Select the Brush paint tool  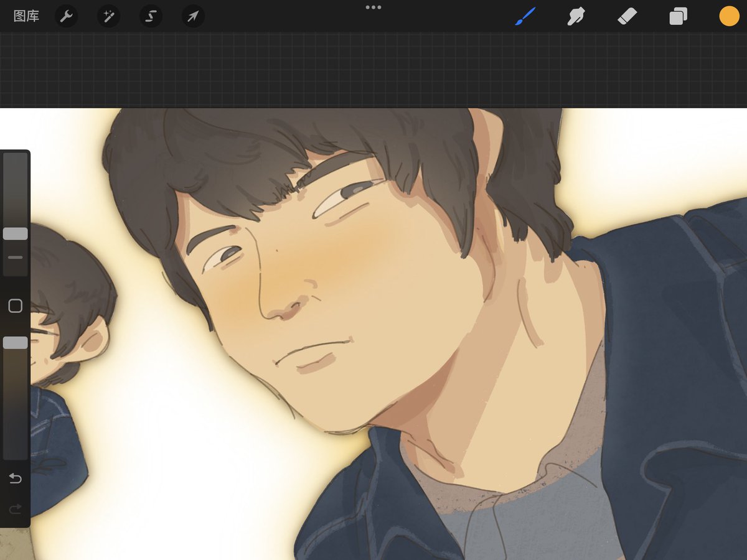(x=525, y=16)
